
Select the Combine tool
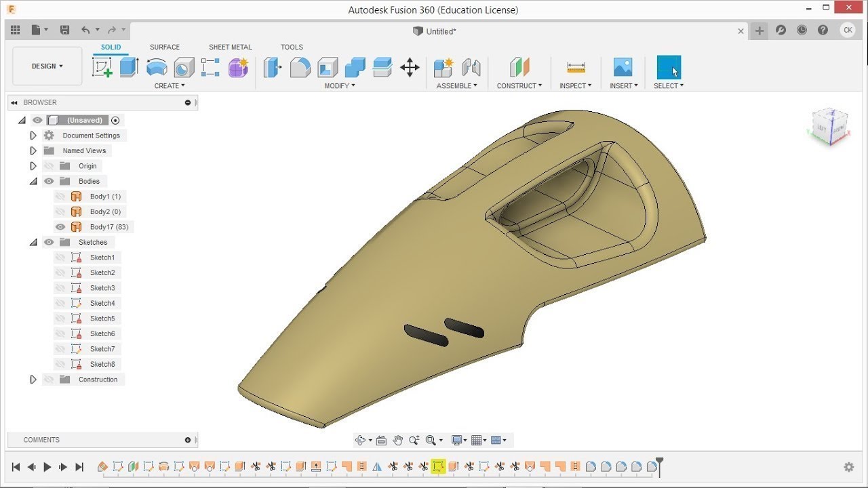[355, 67]
